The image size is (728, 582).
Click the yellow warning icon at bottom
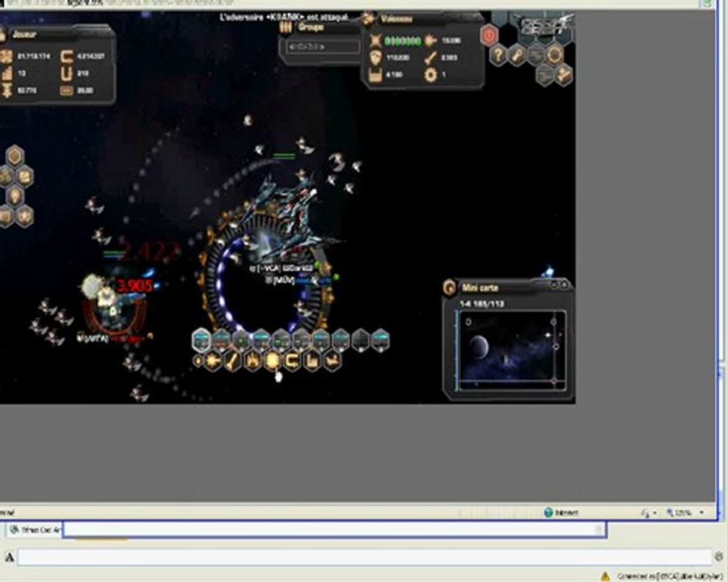click(605, 576)
